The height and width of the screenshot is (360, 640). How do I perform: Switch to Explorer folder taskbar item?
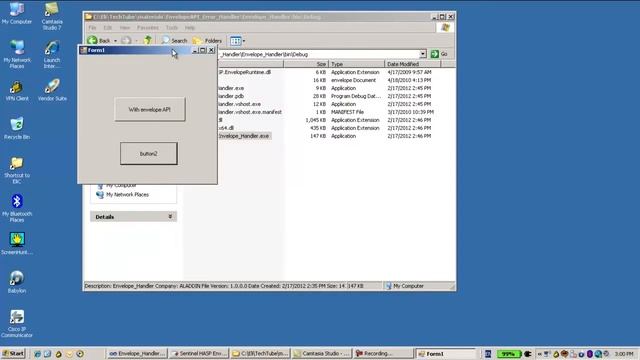pos(260,353)
